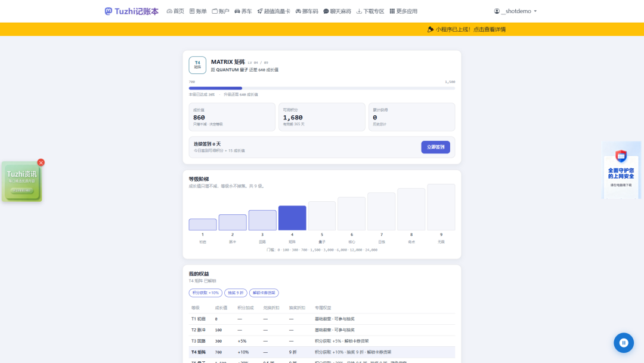The height and width of the screenshot is (363, 644).
Task: Click the round blue pause button
Action: click(x=624, y=343)
